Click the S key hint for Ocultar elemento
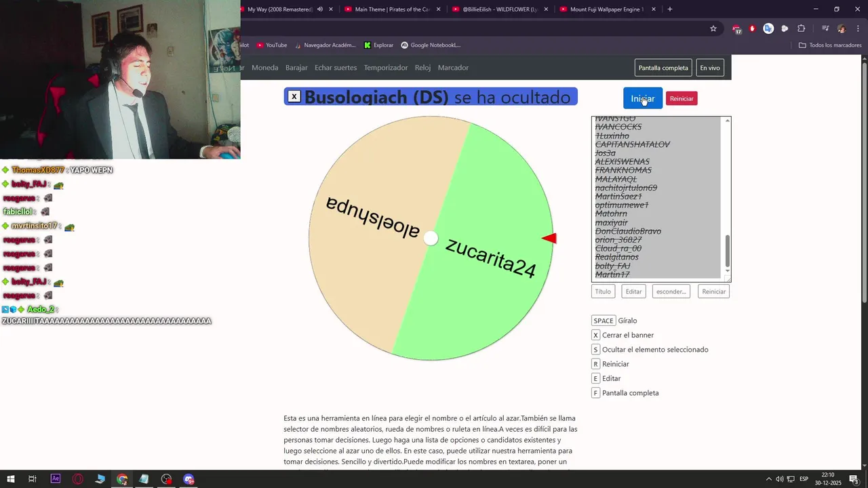868x488 pixels. coord(595,350)
